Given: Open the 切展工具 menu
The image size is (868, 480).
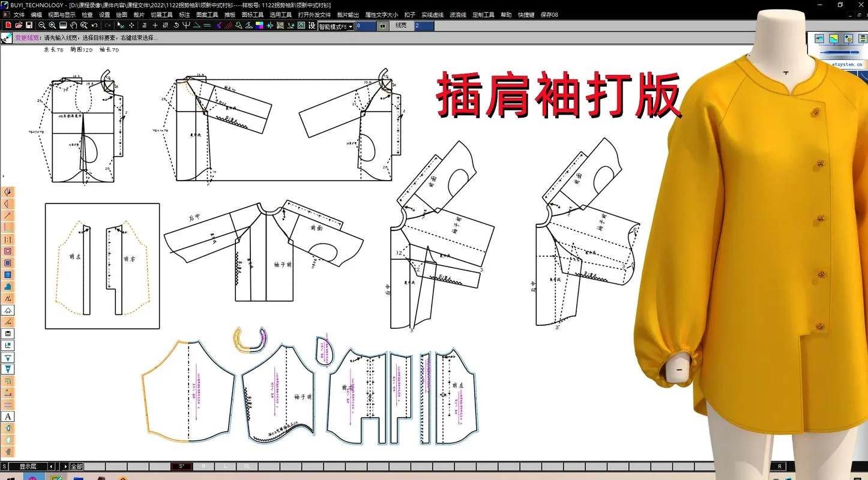Looking at the screenshot, I should pos(161,14).
